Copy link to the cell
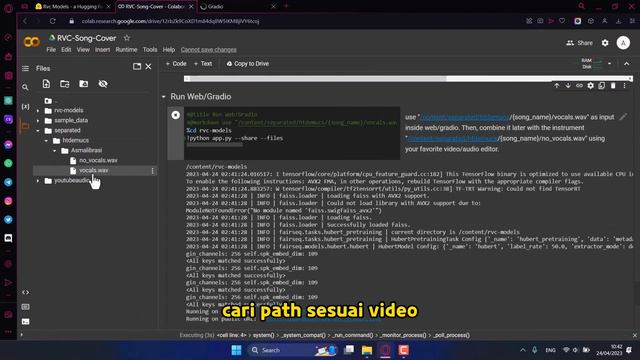 (x=579, y=86)
